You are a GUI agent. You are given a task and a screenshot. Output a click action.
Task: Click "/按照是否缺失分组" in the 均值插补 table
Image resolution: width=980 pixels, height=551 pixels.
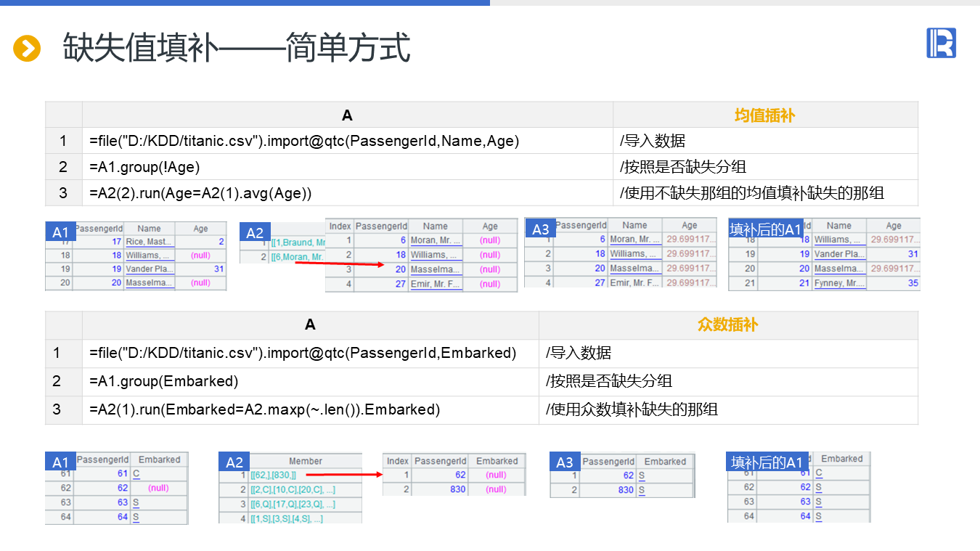[682, 167]
